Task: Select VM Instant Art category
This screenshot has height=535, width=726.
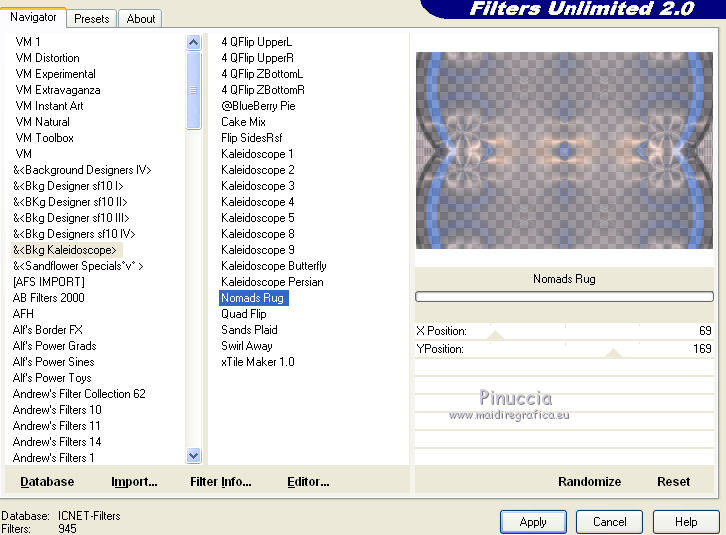Action: click(x=49, y=106)
